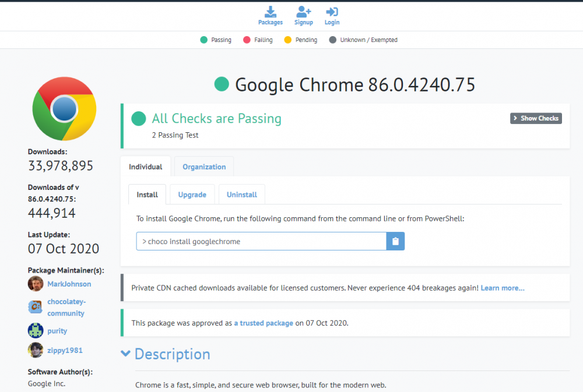583x392 pixels.
Task: Click the 'Downloads:' label
Action: (48, 151)
